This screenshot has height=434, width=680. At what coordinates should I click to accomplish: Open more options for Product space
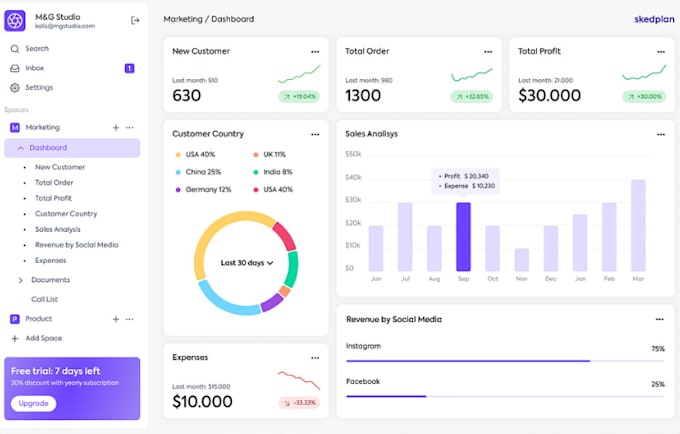tap(130, 319)
